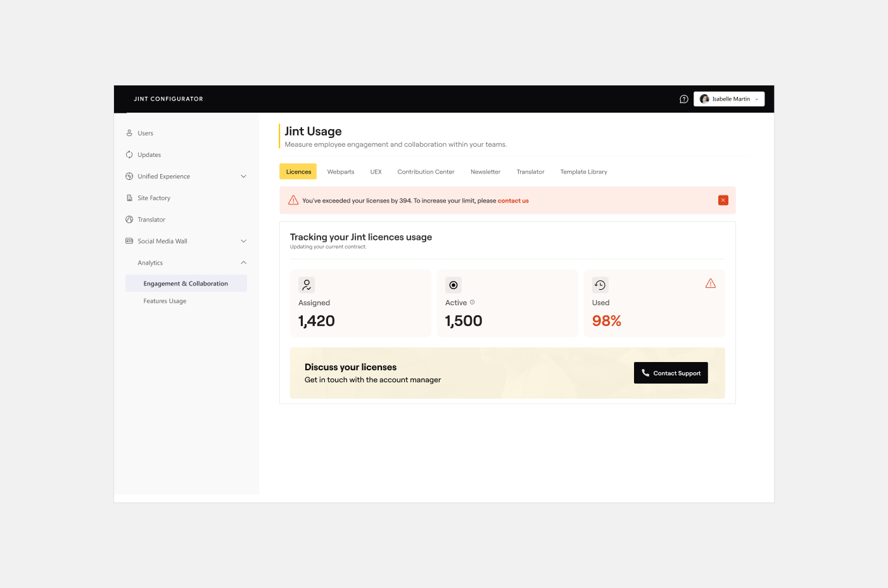Click the Contact Support button
The image size is (888, 588).
point(671,373)
